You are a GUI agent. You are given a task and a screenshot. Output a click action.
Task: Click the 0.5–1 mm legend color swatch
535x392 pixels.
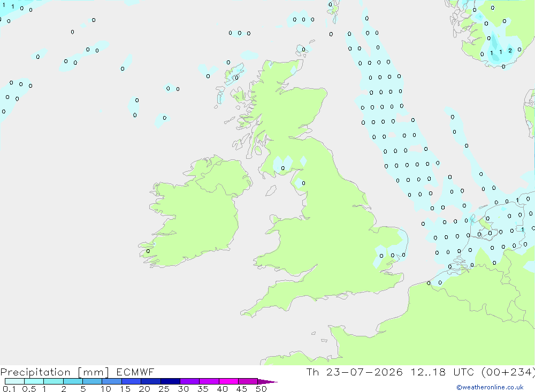coord(34,381)
